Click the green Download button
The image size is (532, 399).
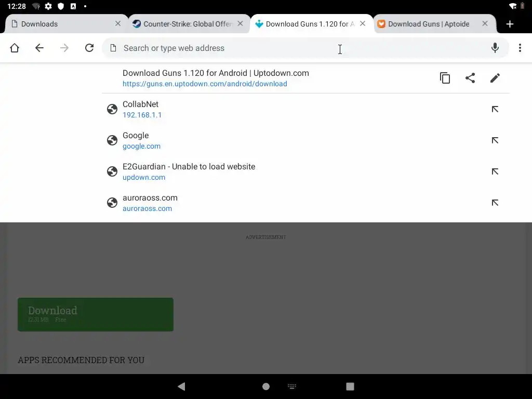click(x=96, y=314)
